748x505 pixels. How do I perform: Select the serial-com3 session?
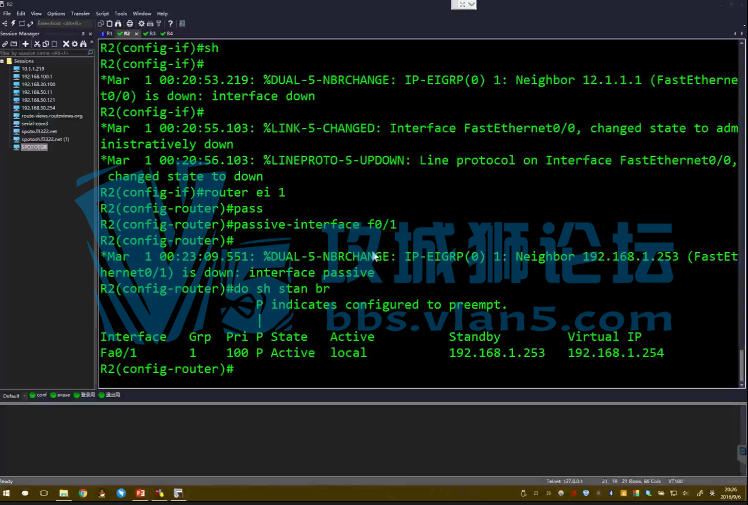(x=34, y=123)
